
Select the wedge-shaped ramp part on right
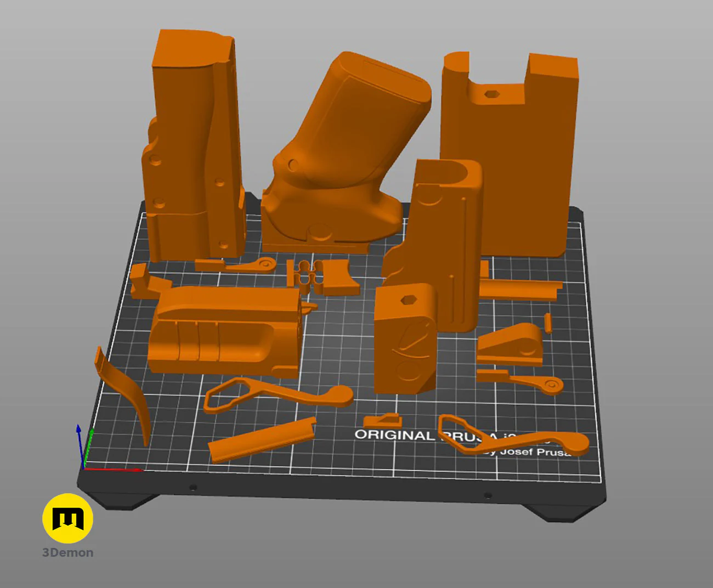tap(510, 343)
